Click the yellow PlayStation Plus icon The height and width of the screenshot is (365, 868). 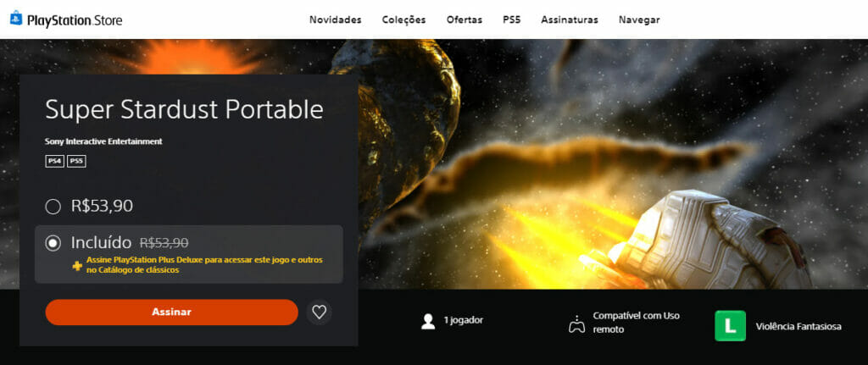[x=77, y=265]
